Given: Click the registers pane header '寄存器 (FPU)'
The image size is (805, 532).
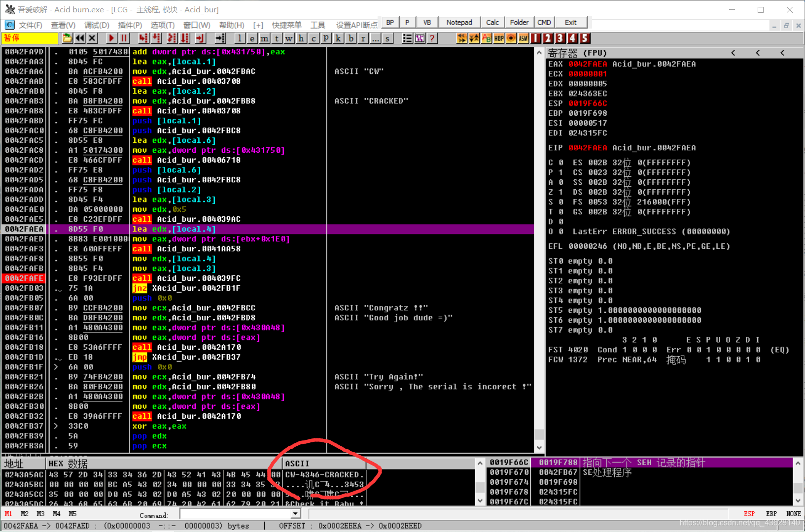Looking at the screenshot, I should (577, 53).
